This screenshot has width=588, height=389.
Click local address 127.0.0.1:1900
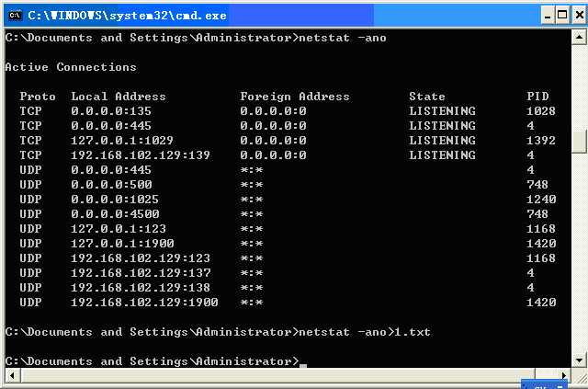(122, 244)
